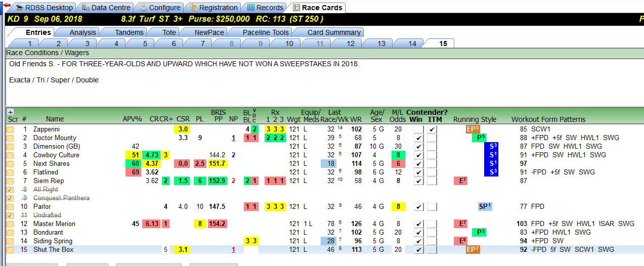Click the Running Style column header
644x266 pixels.
(475, 119)
